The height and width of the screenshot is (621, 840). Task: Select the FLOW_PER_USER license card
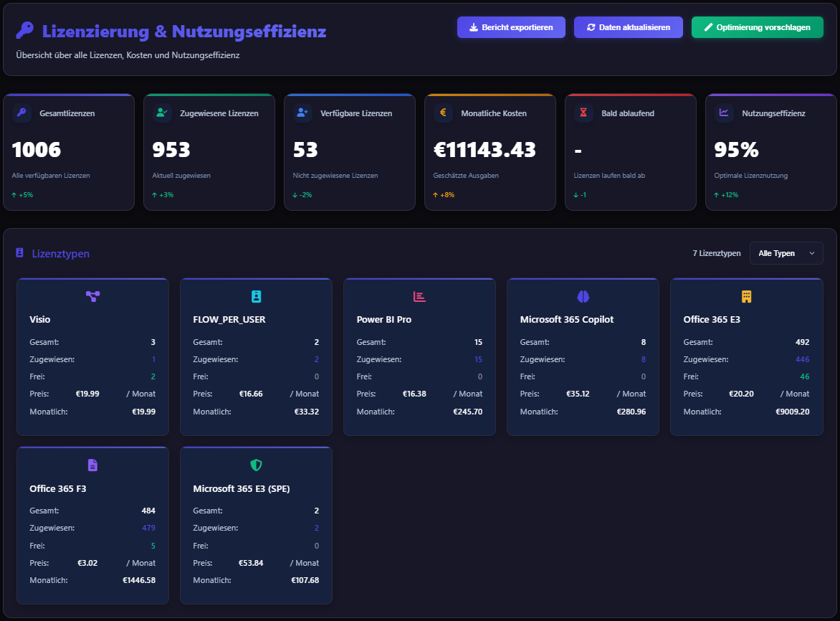click(x=256, y=356)
